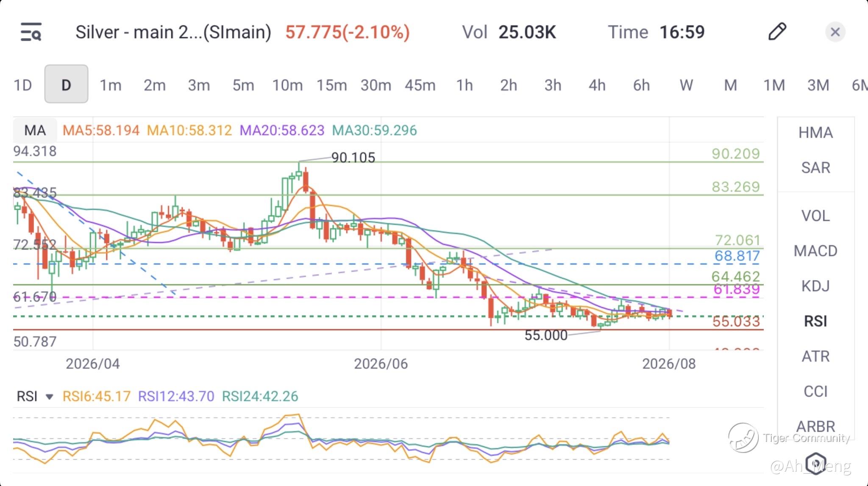This screenshot has width=868, height=486.
Task: Tap the Time 16:59 readout
Action: [656, 32]
